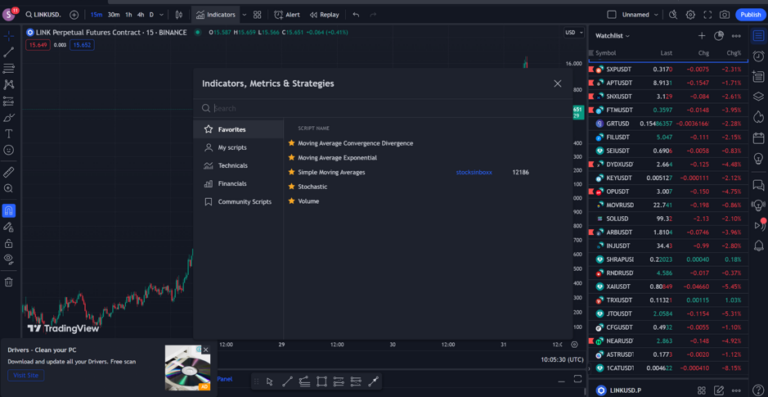
Task: Expand the Watchlist name dropdown
Action: [x=612, y=36]
